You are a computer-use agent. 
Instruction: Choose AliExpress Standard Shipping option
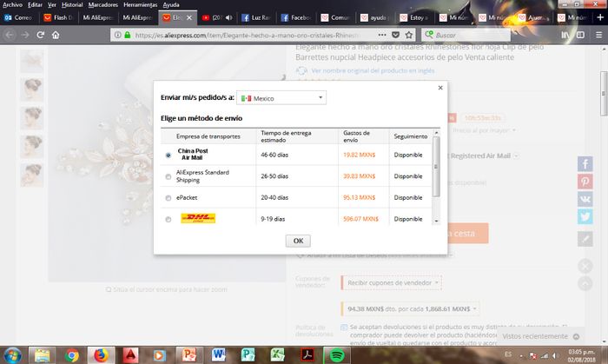click(x=168, y=175)
